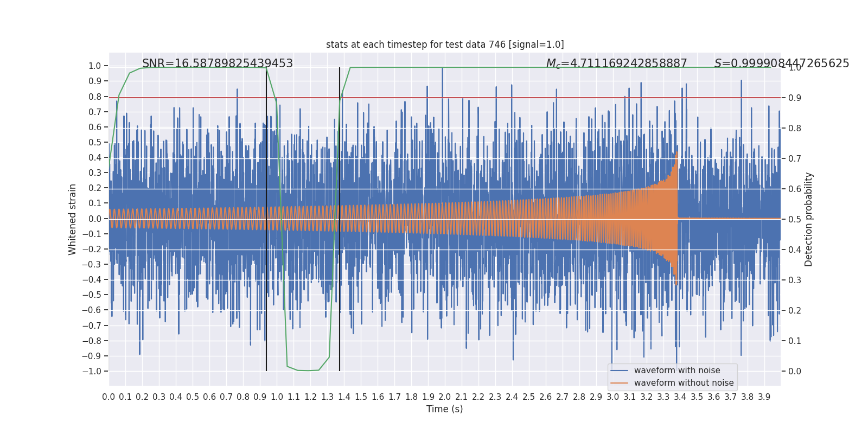
Task: Click left y-axis tick label 0.8
Action: (95, 97)
